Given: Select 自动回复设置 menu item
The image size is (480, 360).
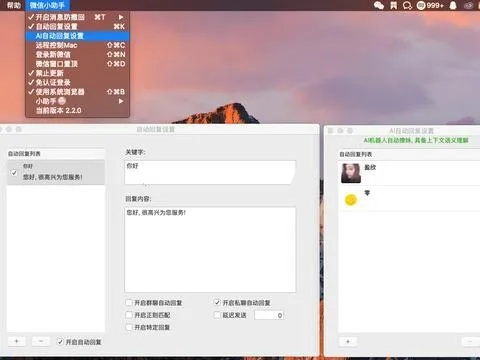Looking at the screenshot, I should point(77,26).
